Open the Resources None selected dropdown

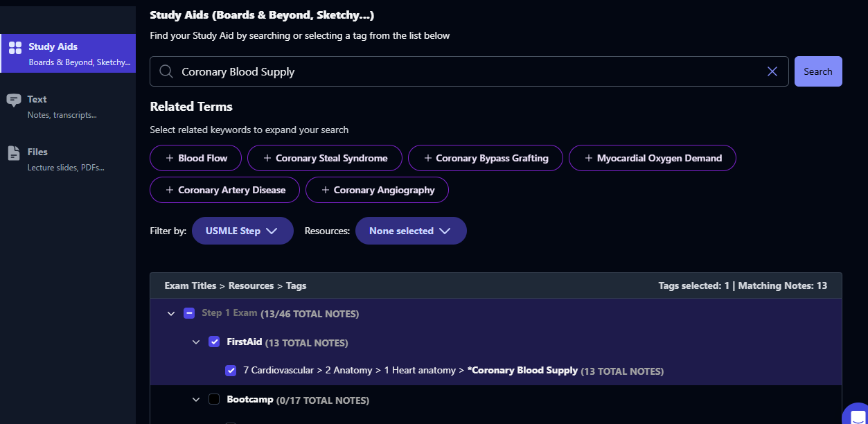(x=410, y=231)
